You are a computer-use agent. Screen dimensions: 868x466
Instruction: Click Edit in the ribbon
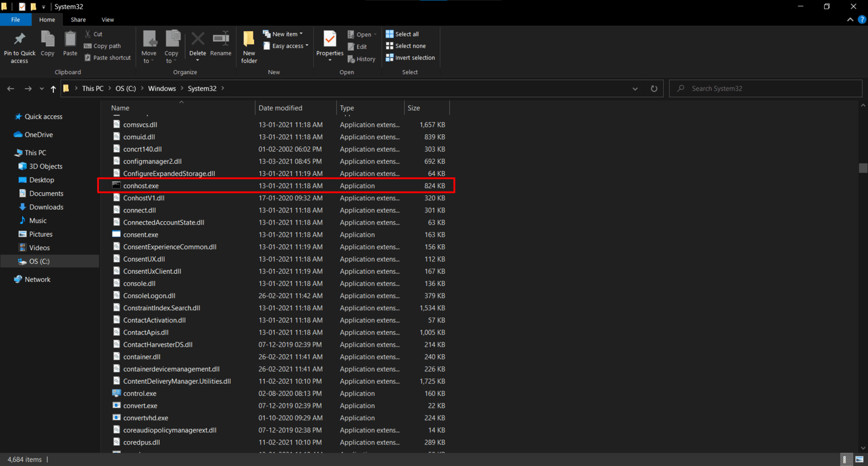pos(358,47)
